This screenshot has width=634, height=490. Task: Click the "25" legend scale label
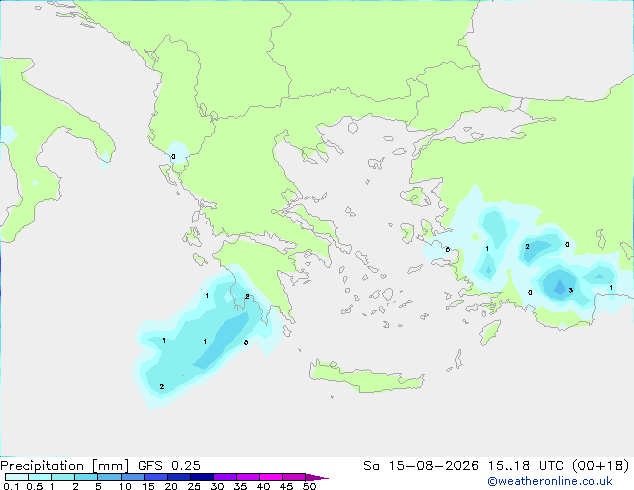click(194, 486)
